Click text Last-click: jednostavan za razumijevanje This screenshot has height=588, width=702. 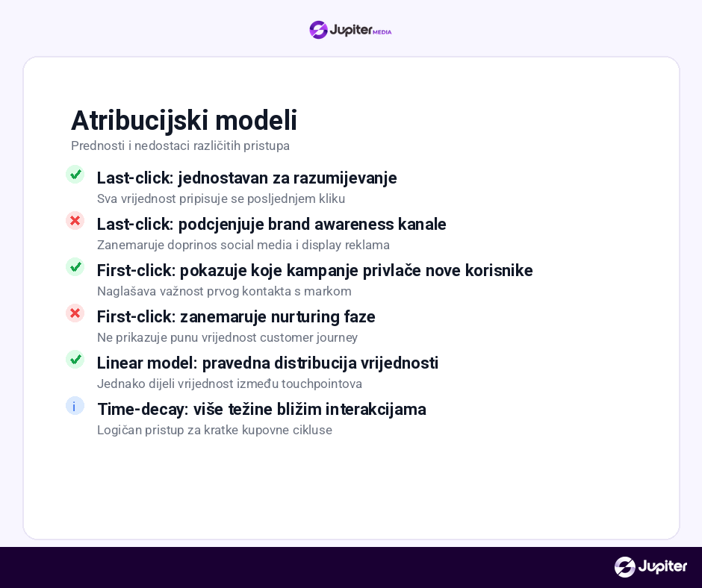(246, 178)
